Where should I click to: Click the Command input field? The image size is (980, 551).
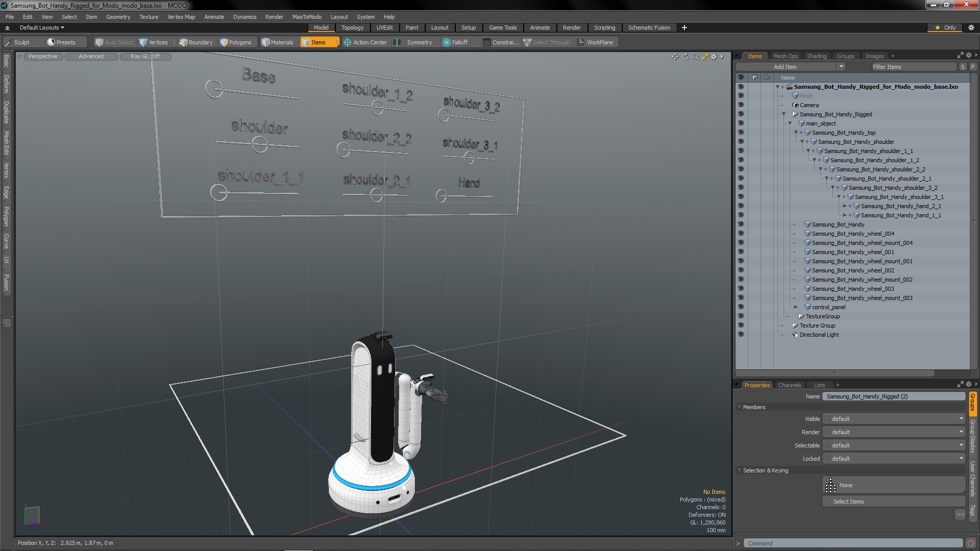coord(853,543)
